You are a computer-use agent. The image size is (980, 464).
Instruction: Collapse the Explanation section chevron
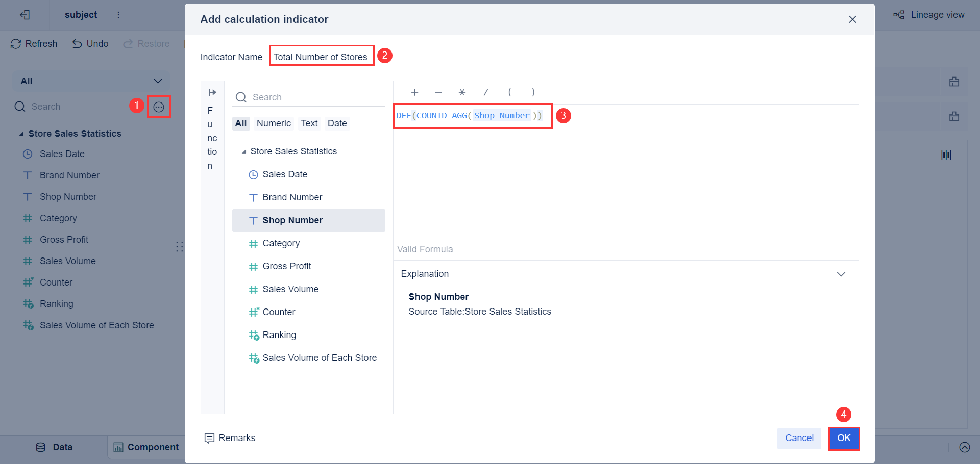click(841, 274)
